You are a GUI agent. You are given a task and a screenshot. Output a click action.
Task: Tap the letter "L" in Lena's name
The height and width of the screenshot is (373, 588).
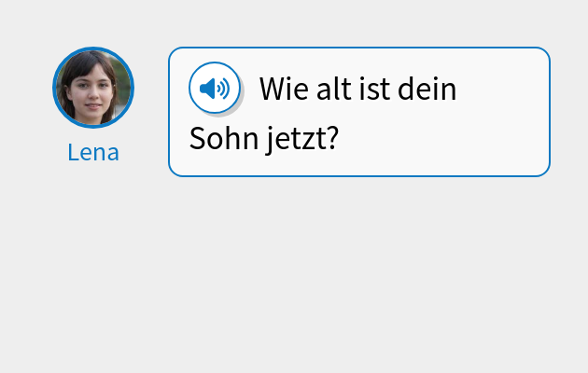tap(74, 152)
